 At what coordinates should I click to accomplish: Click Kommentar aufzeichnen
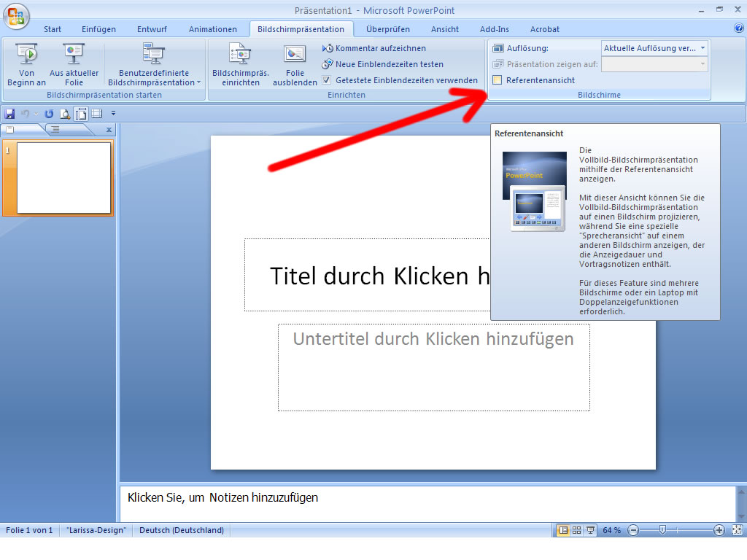tap(374, 48)
